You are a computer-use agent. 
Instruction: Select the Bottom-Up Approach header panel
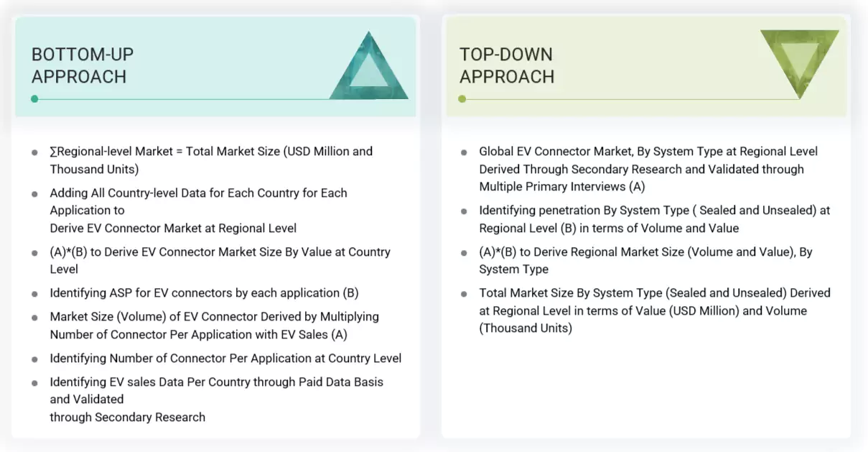215,66
